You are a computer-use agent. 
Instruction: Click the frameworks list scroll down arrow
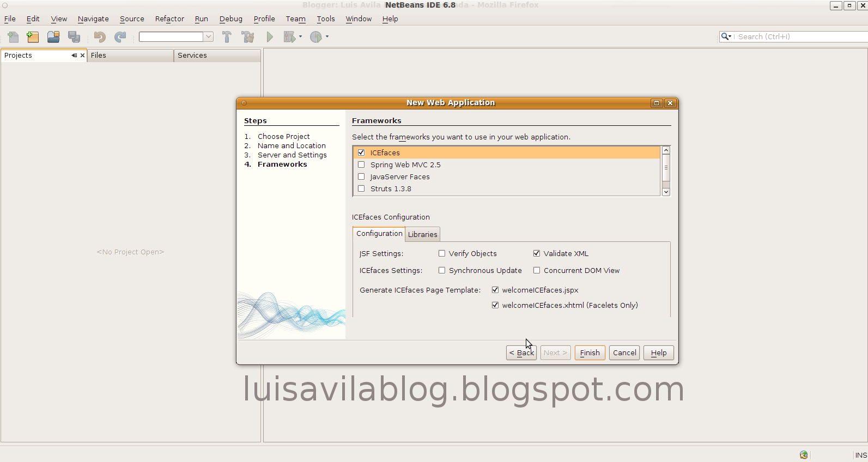coord(666,192)
